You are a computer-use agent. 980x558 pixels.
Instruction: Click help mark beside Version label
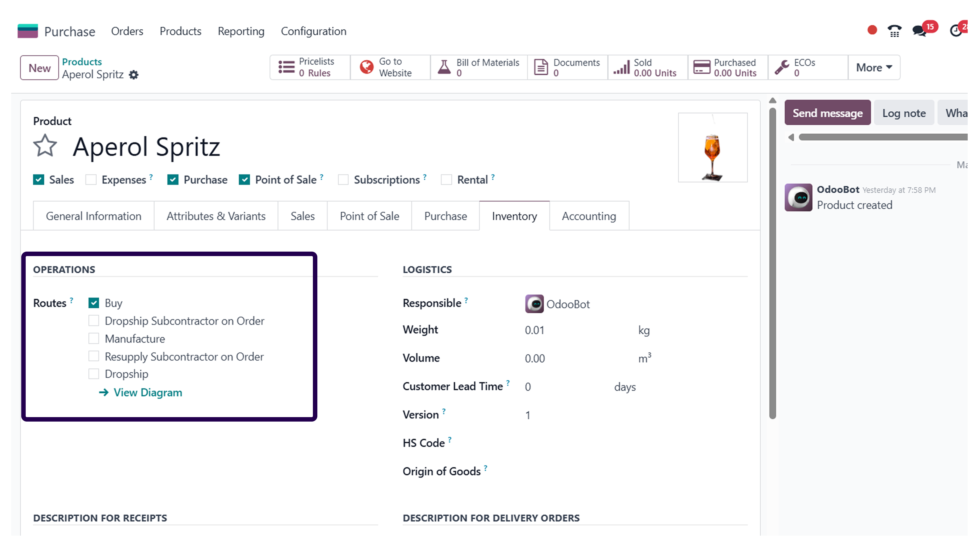(443, 411)
